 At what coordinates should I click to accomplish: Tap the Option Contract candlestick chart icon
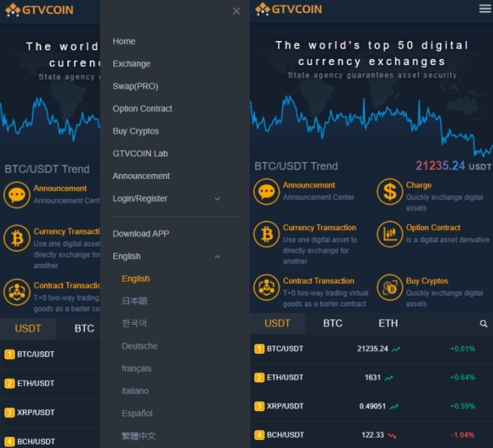coord(390,234)
